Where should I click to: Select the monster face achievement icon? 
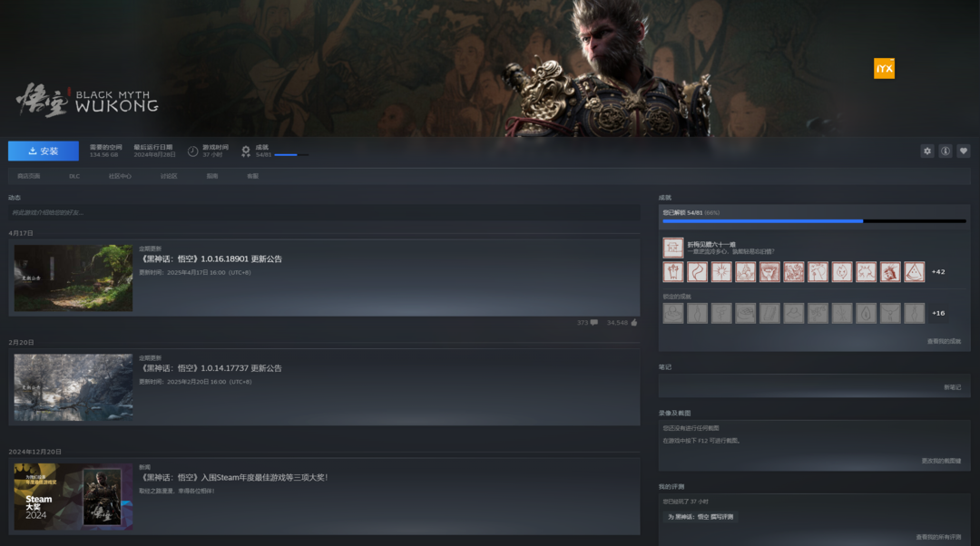tap(769, 272)
